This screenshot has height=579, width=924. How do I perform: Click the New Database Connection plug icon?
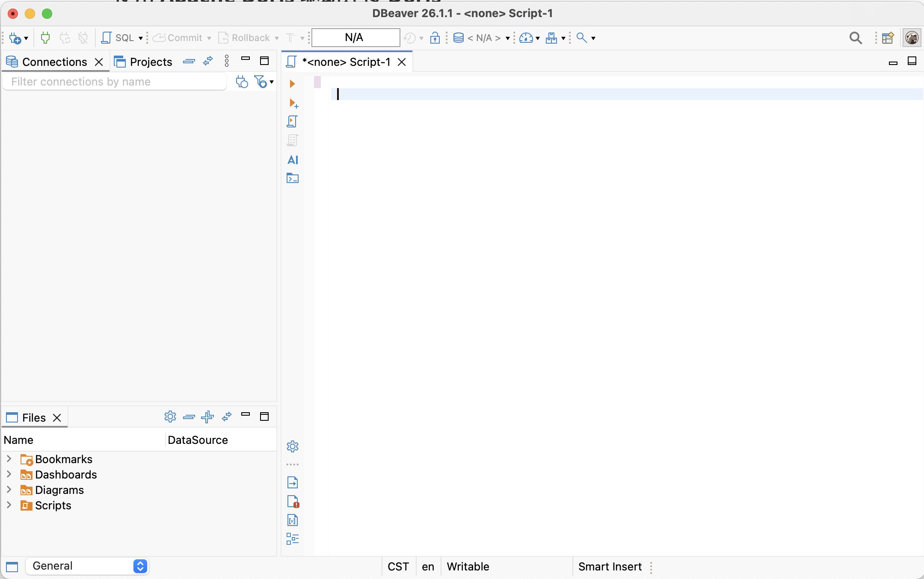point(15,38)
